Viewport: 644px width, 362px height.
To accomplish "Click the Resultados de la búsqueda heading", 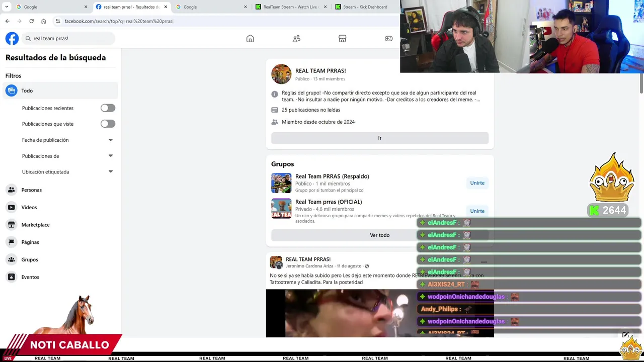I will (55, 58).
